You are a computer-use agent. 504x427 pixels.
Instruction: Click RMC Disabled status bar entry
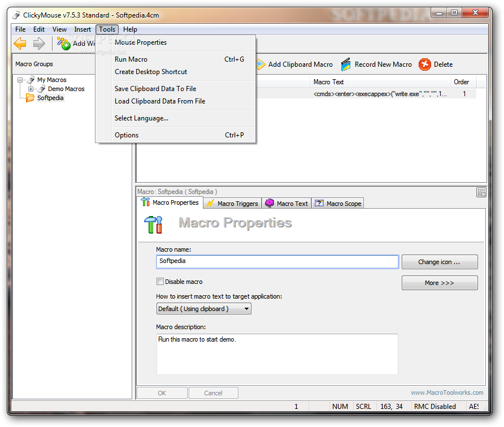click(x=435, y=407)
